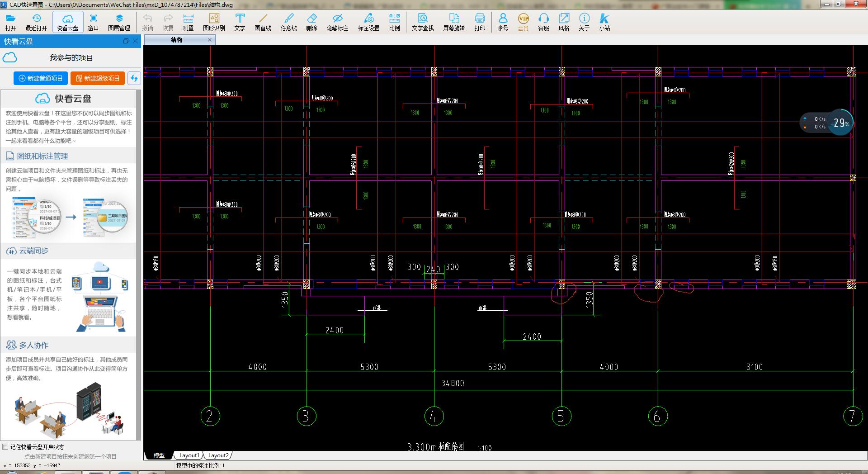
Task: Open the 关于 about icon
Action: coord(584,22)
